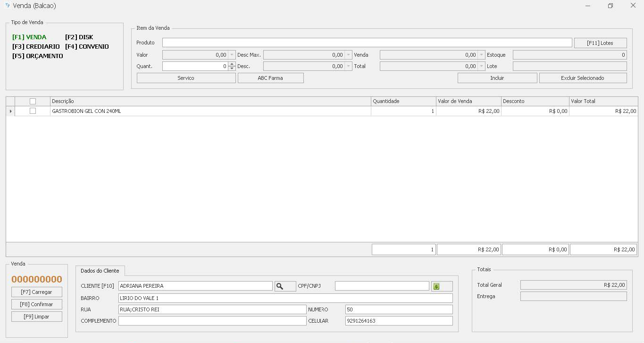Click the app icon in the title bar
Screen dimensions: 644x343
point(7,6)
